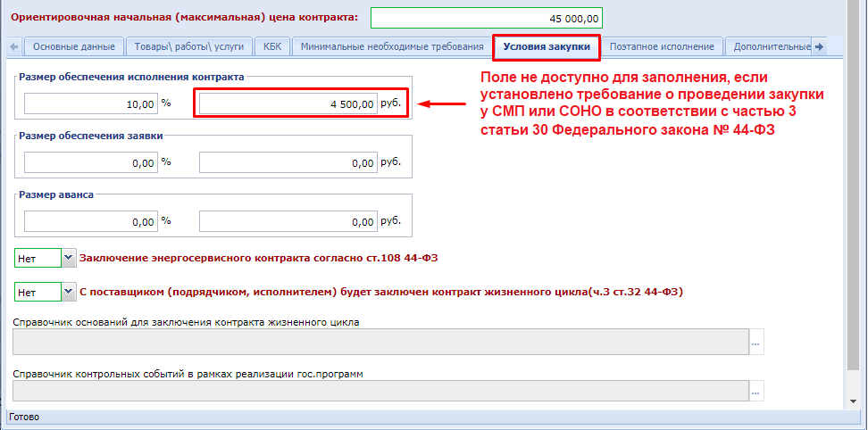
Task: Expand lifecycle contract Нет dropdown
Action: tap(69, 293)
